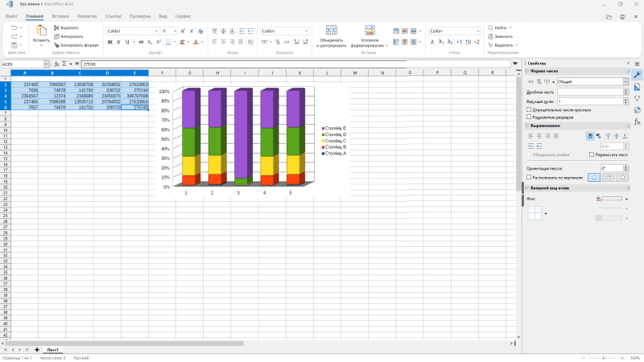Open the Вставка ribbon tab
Image resolution: width=644 pixels, height=362 pixels.
pyautogui.click(x=60, y=15)
